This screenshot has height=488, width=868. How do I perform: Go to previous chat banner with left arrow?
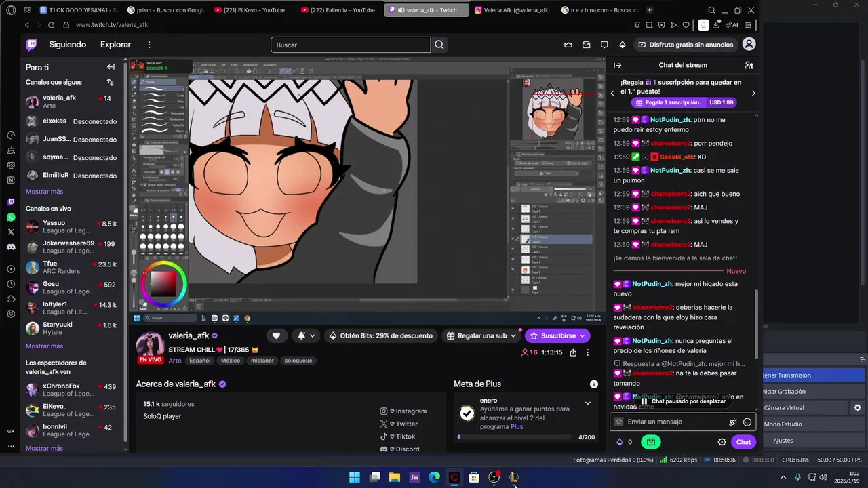[x=613, y=93]
